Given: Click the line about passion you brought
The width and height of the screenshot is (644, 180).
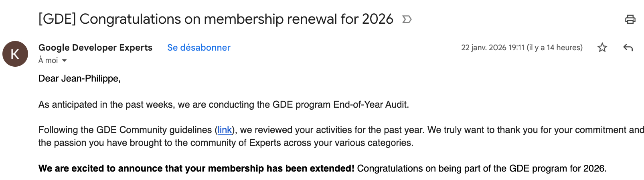Looking at the screenshot, I should pos(226,143).
